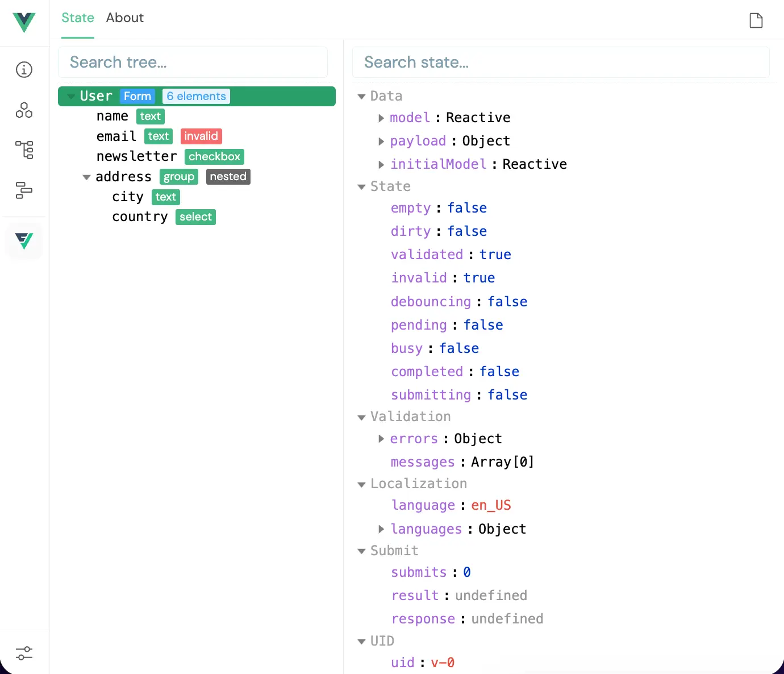This screenshot has width=784, height=674.
Task: Collapse the Localization section
Action: coord(361,485)
